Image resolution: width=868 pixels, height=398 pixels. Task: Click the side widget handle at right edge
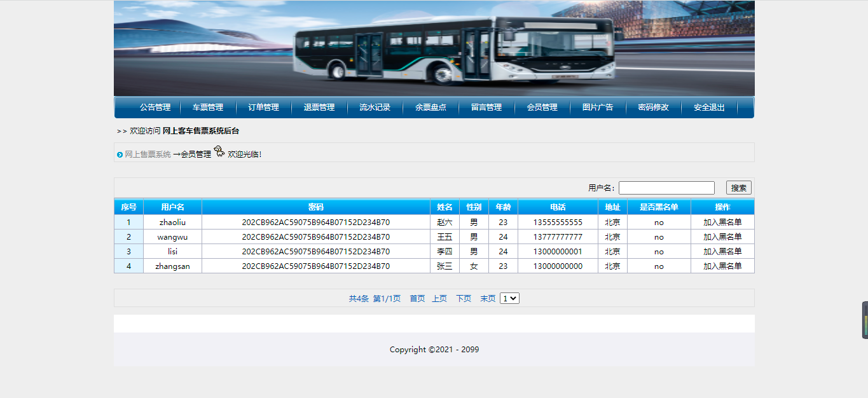point(865,320)
